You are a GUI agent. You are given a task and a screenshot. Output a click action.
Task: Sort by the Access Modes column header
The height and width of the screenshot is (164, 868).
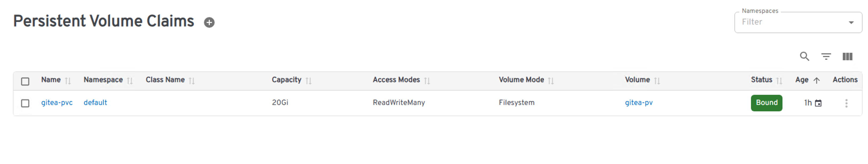click(x=396, y=80)
